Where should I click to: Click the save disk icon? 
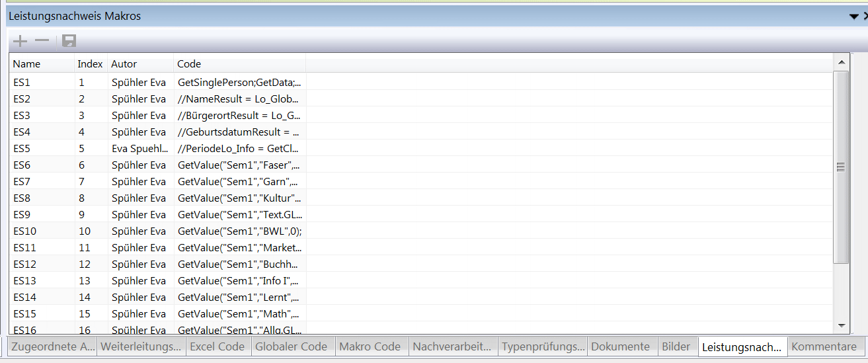pos(69,42)
